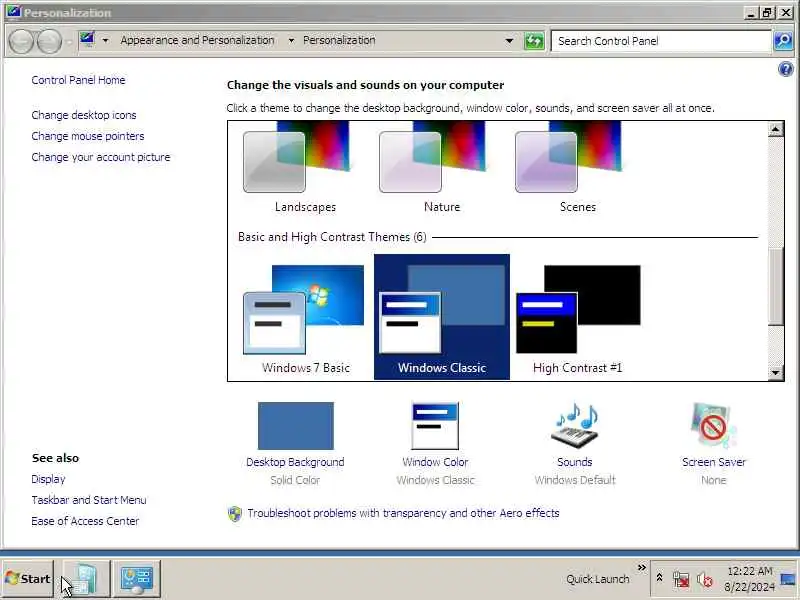Click the network tray icon with red X
Screen dimensions: 800x600
tap(681, 580)
